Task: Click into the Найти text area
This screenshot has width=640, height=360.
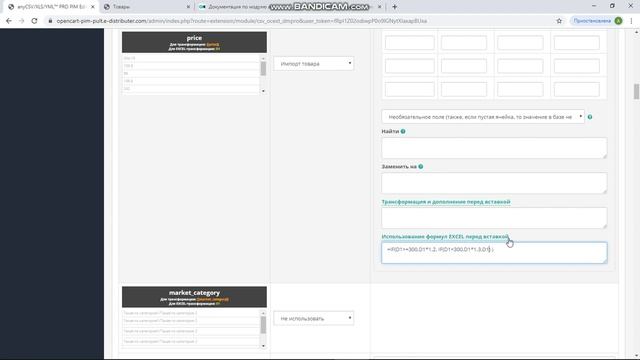Action: coord(494,148)
